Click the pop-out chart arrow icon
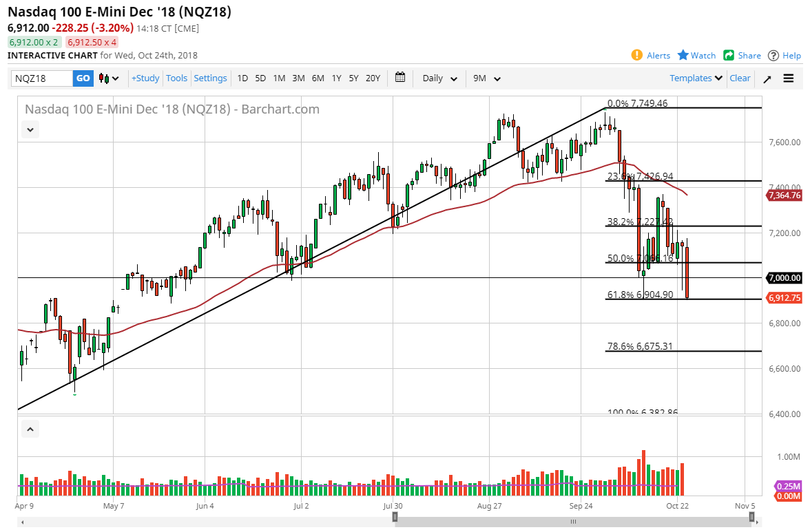Screen dimensions: 810x532 click(767, 78)
